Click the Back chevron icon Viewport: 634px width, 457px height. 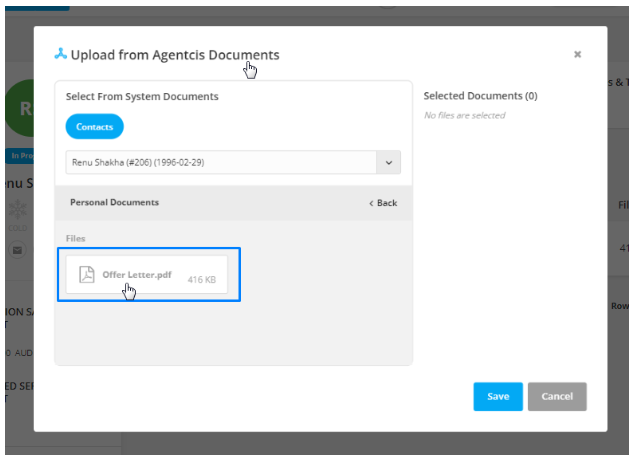(371, 203)
